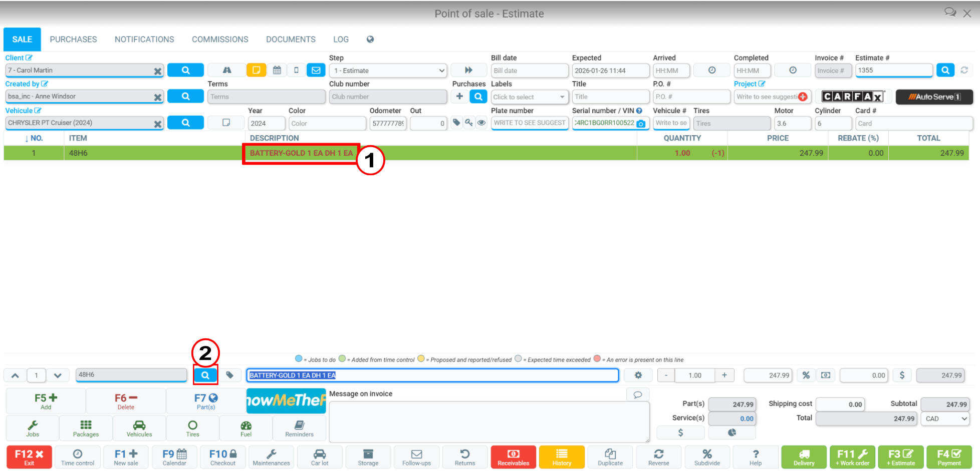Click the part quantity stepper plus button
The height and width of the screenshot is (471, 980).
click(724, 375)
